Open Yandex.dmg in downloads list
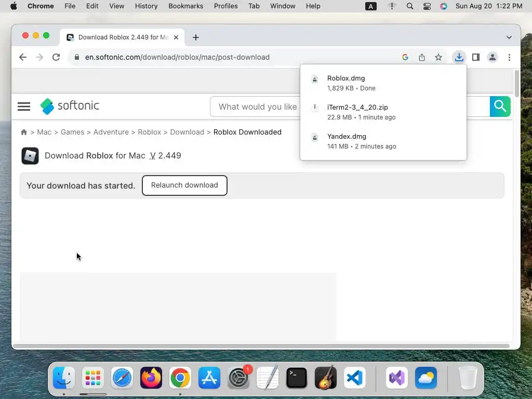Viewport: 532px width, 399px height. point(383,141)
